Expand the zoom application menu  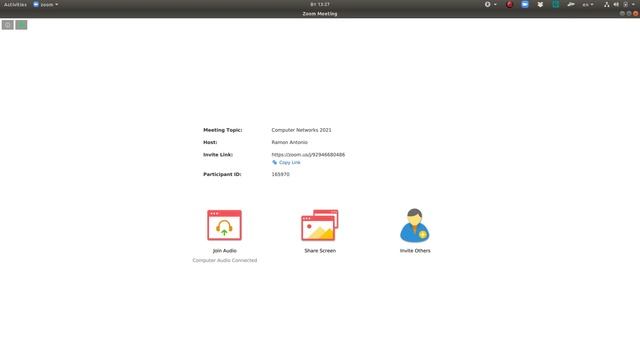[x=46, y=4]
